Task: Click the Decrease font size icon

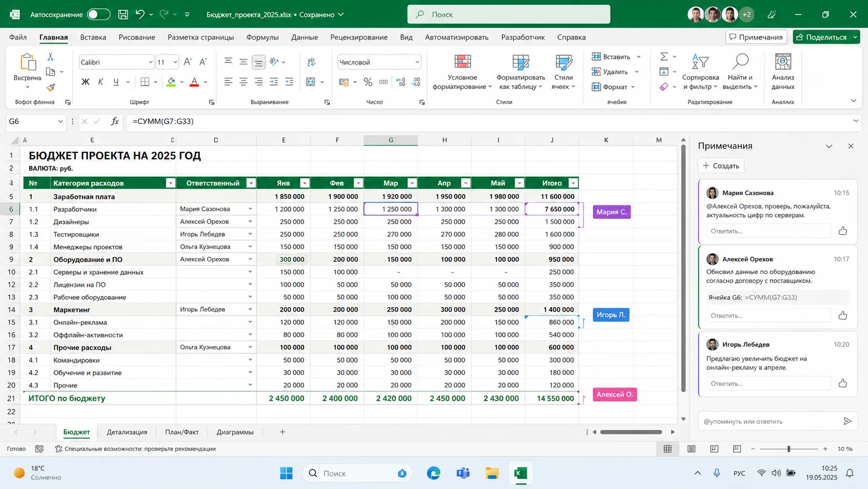Action: click(203, 62)
